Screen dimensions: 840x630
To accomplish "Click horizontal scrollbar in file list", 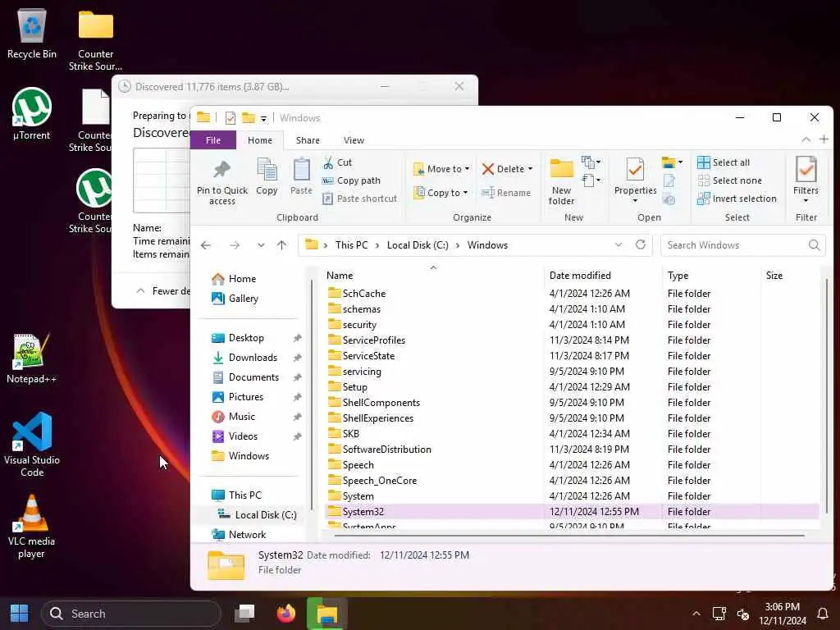I will pyautogui.click(x=569, y=535).
